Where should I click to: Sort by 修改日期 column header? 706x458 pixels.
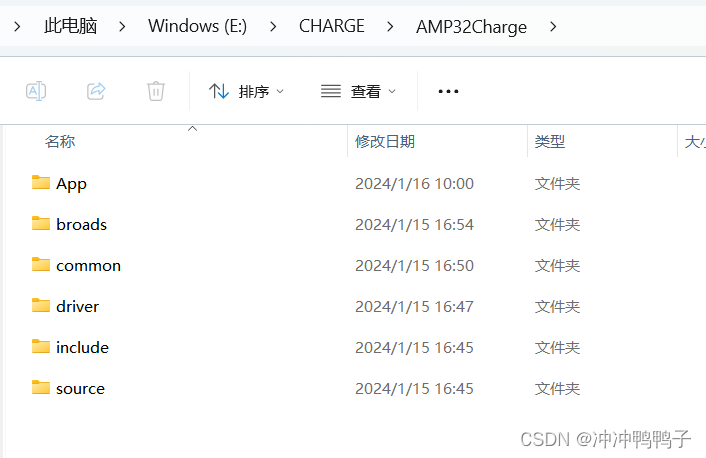click(x=385, y=141)
